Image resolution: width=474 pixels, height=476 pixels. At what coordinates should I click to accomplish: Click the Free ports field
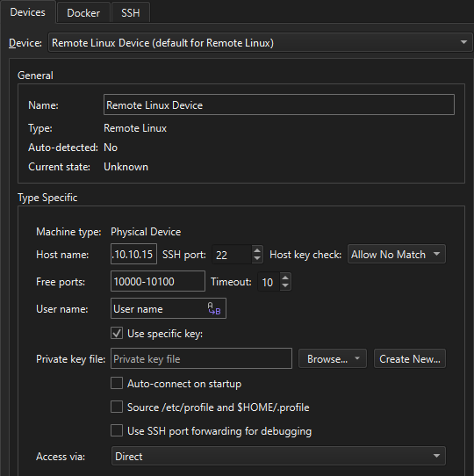click(x=158, y=281)
